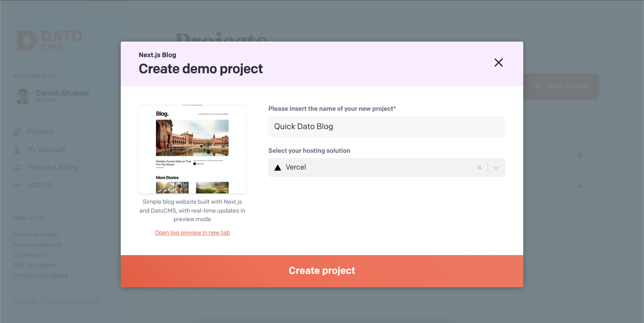Open Plan and Billing in sidebar
The width and height of the screenshot is (644, 323).
point(52,168)
